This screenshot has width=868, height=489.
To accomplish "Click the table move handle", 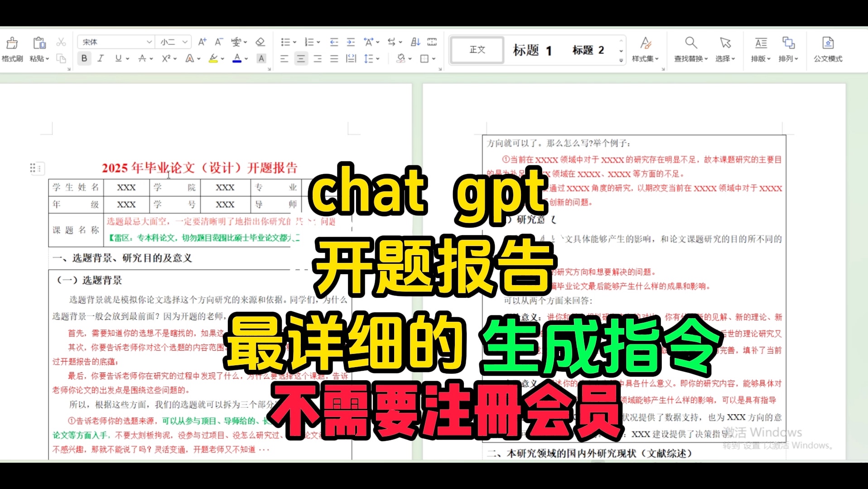I will (37, 169).
